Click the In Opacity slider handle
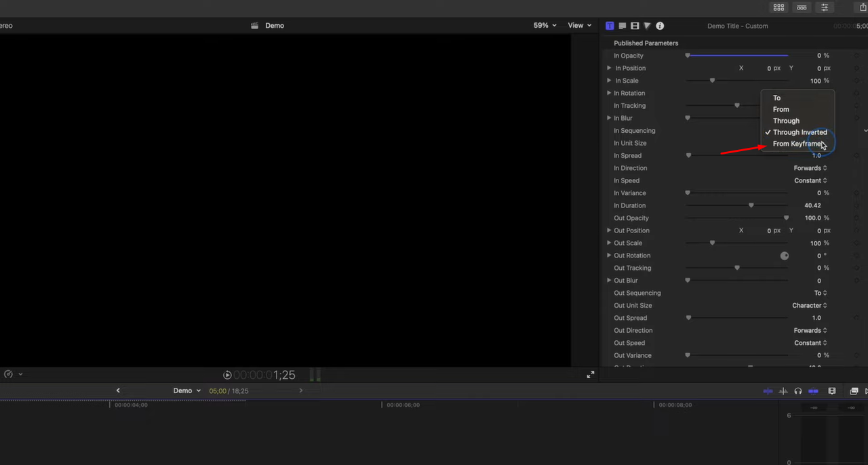The image size is (868, 465). point(688,56)
